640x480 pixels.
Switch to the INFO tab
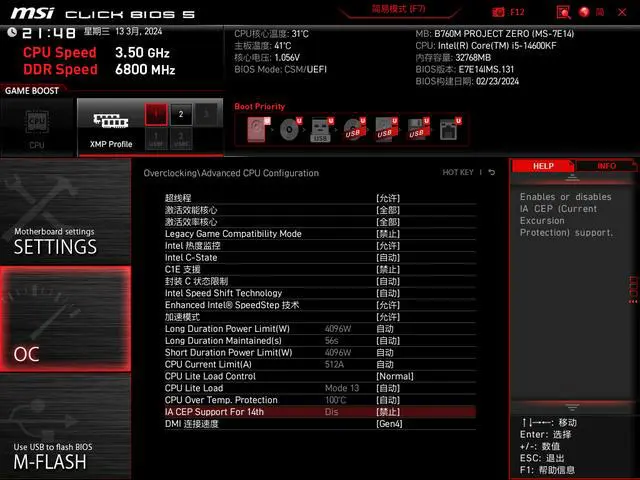[606, 166]
